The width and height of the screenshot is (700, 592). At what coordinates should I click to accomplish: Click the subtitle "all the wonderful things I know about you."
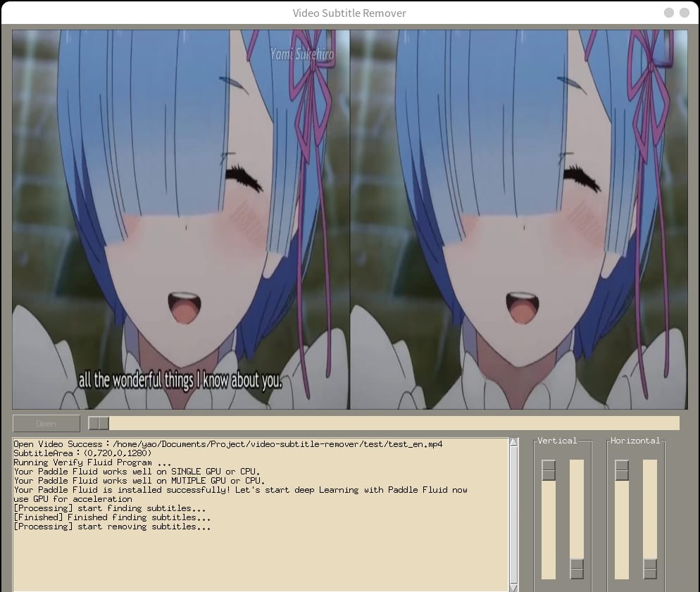tap(180, 381)
